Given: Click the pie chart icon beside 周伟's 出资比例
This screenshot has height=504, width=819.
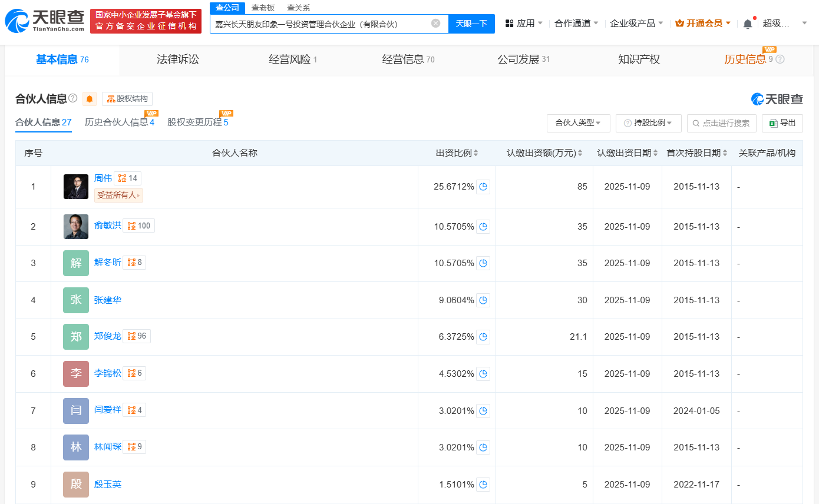Looking at the screenshot, I should 483,187.
